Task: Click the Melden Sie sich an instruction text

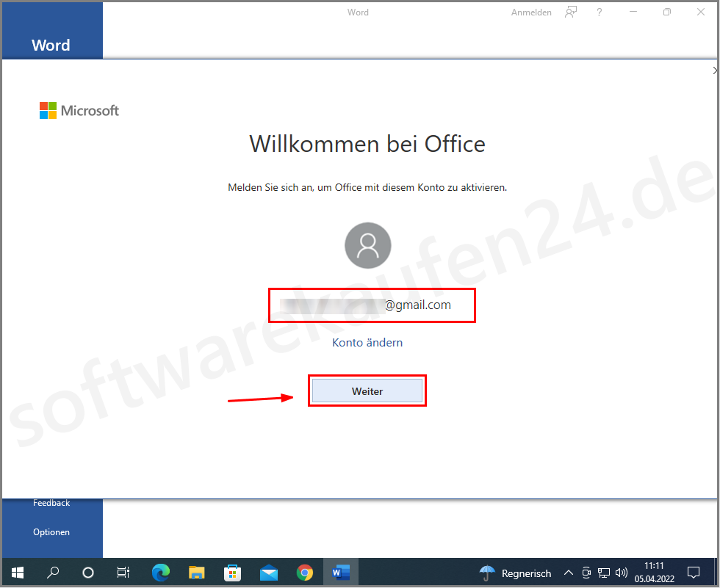Action: [x=367, y=188]
